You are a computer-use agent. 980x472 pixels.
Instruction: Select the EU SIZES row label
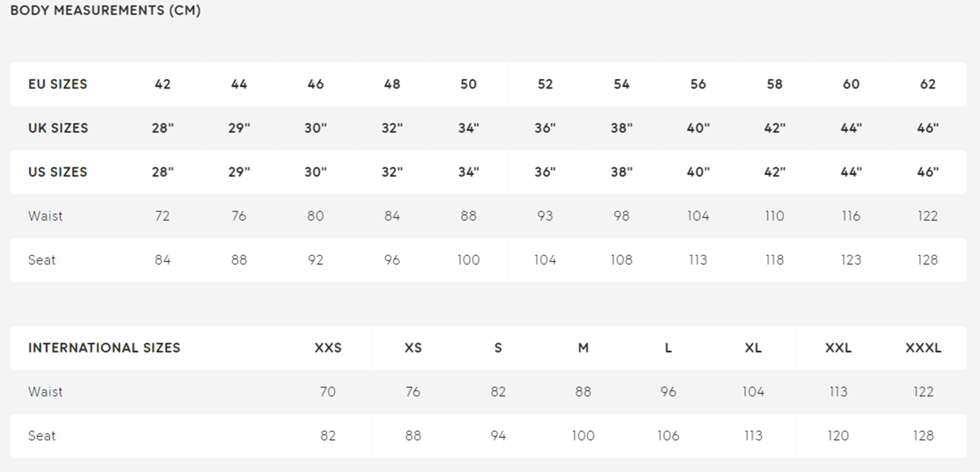point(58,84)
